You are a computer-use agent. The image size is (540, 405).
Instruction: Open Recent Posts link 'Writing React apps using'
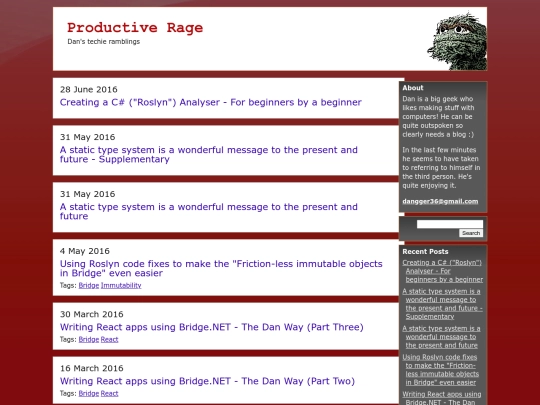coord(442,398)
